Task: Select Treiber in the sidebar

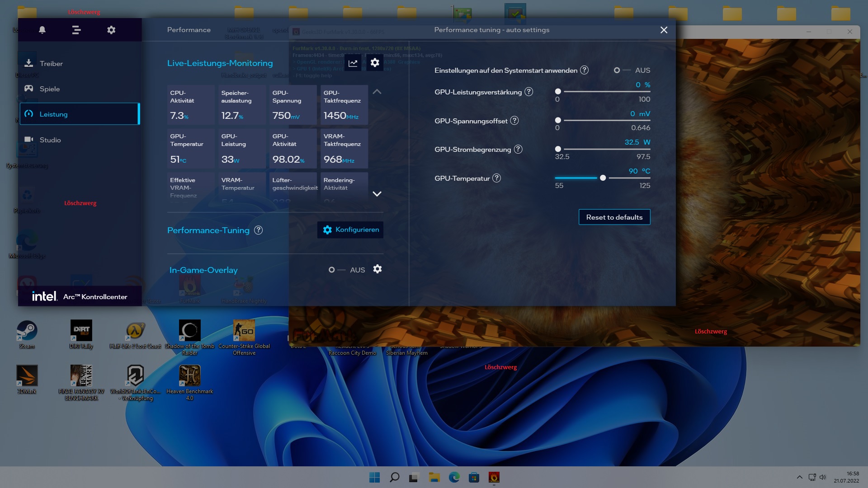Action: click(x=51, y=64)
